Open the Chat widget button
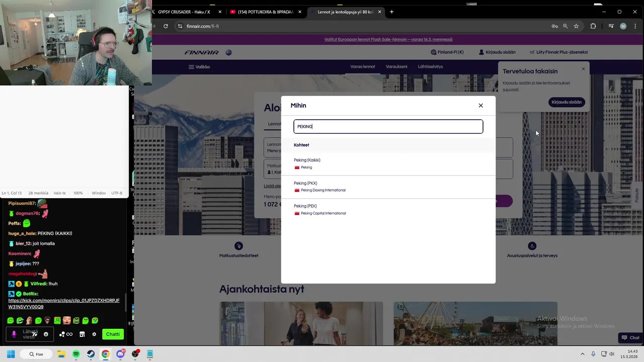Screen dimensions: 644x362 (630, 338)
